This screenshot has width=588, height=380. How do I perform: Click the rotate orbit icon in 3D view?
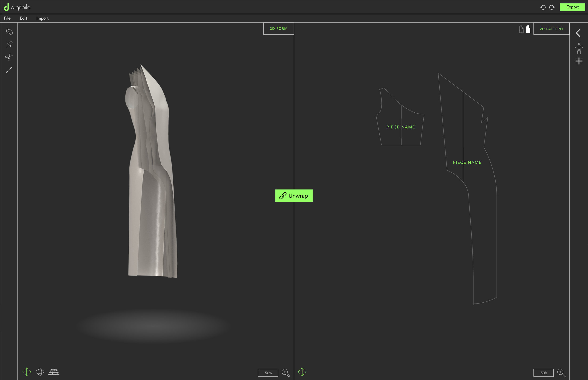click(x=40, y=372)
